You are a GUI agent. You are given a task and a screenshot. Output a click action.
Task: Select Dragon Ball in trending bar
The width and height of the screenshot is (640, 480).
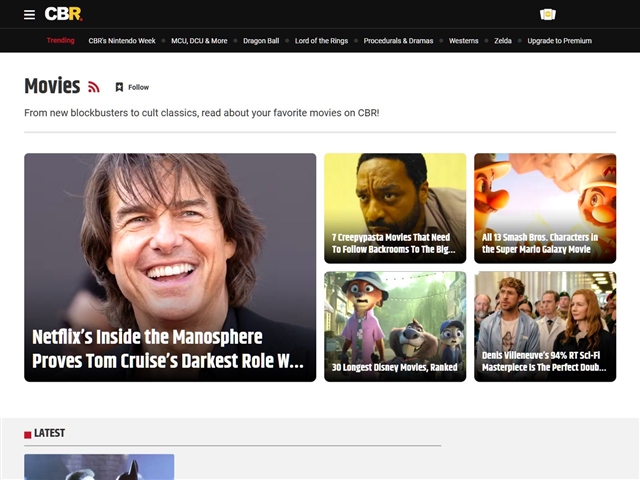261,41
